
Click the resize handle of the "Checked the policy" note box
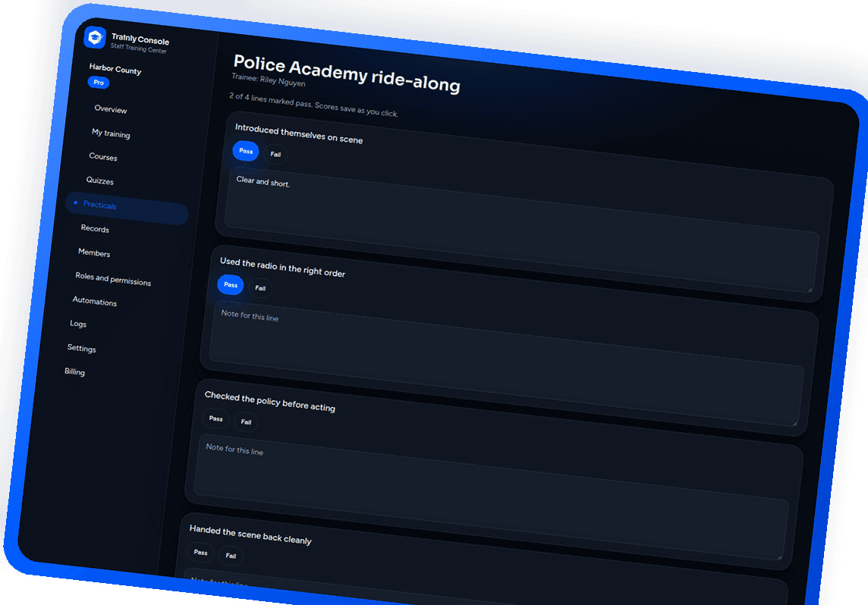click(779, 557)
